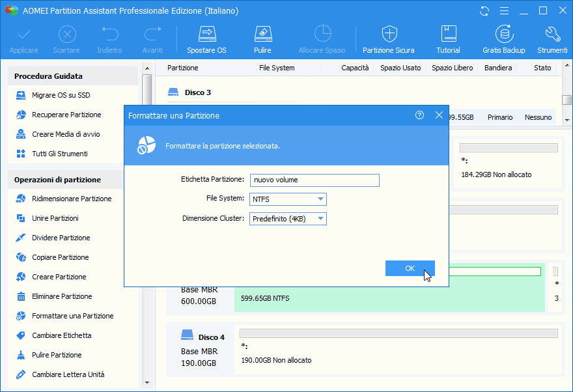Select Migrare OS su SSD

61,96
